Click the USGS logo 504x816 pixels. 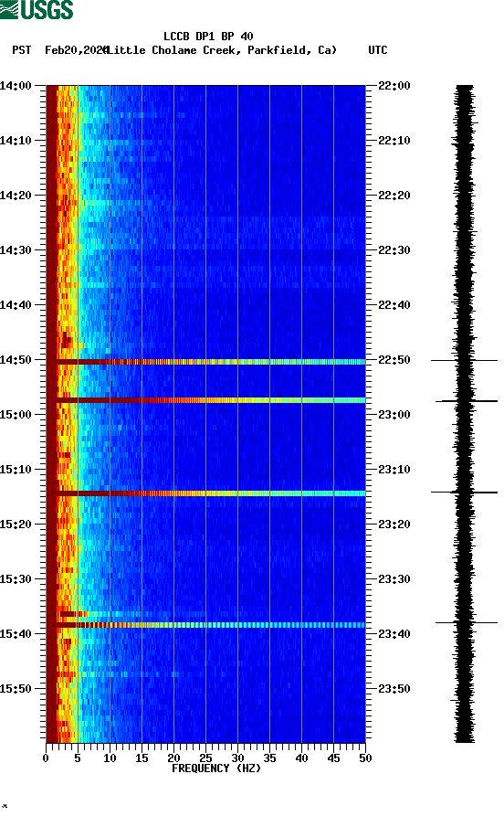[x=37, y=9]
